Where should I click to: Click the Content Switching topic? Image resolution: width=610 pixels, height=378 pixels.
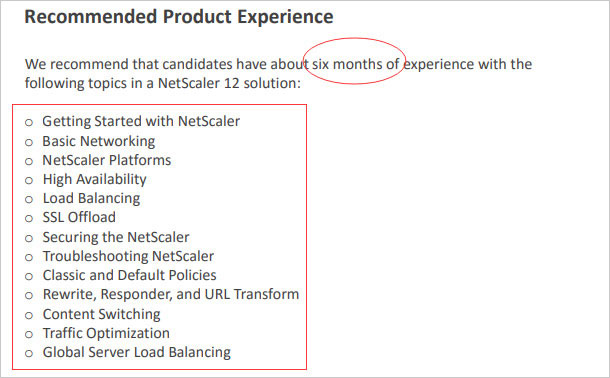coord(102,314)
